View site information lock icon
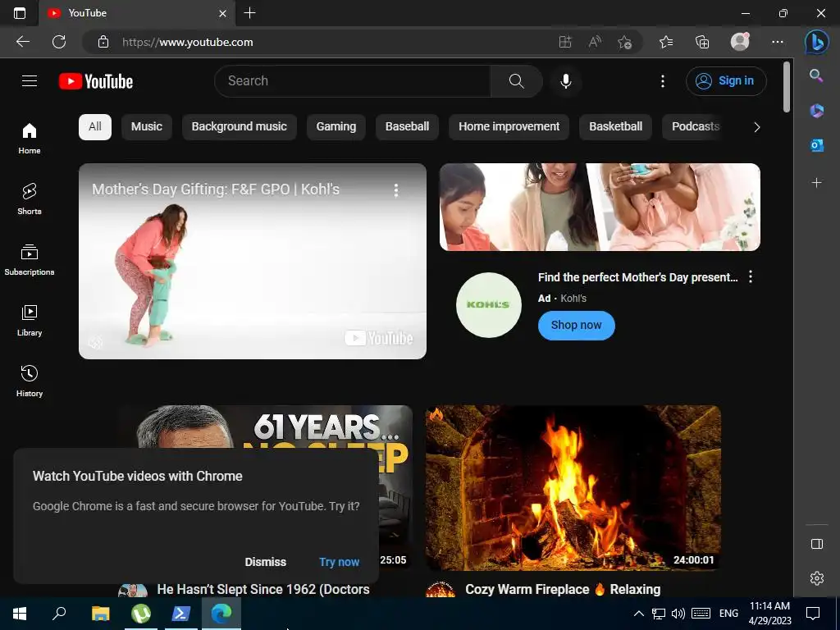Image resolution: width=840 pixels, height=630 pixels. coord(103,42)
